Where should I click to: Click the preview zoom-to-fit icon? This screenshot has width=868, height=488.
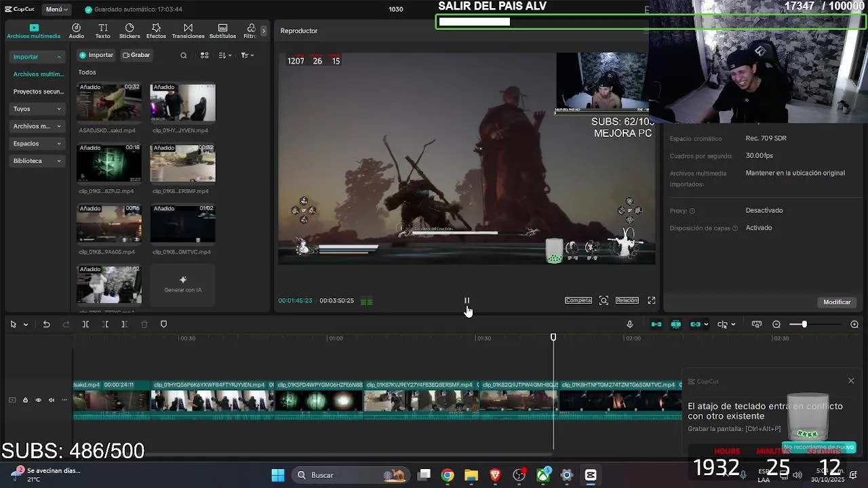coord(604,300)
